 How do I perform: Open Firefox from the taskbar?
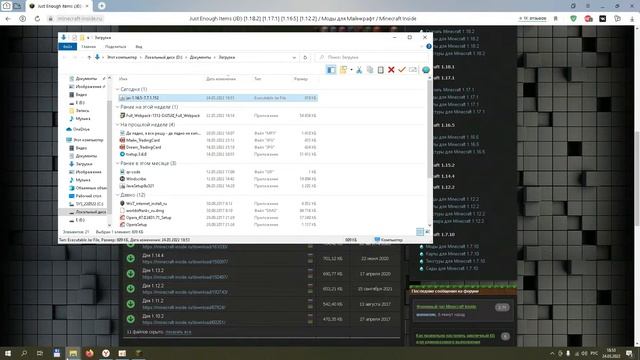coord(89,353)
